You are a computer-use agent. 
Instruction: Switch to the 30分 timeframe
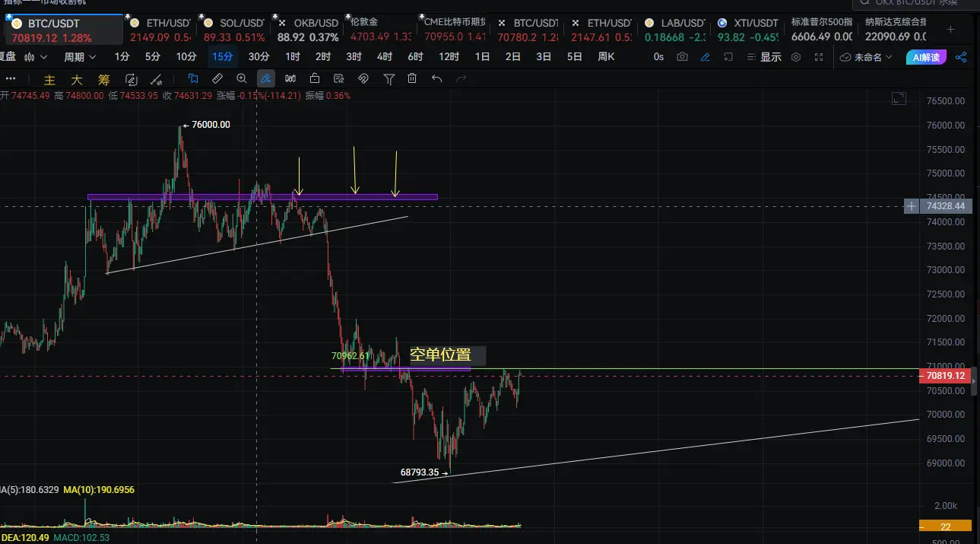coord(259,57)
